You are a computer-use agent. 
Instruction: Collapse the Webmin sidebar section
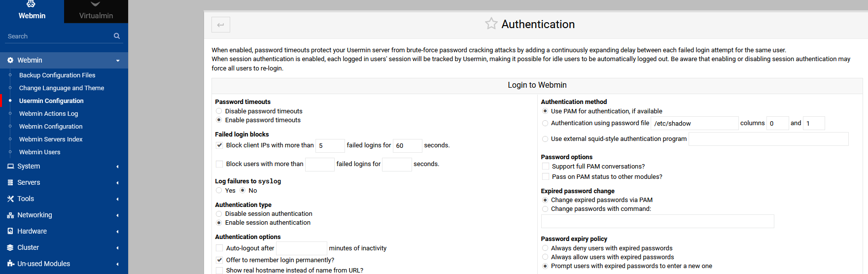click(x=64, y=60)
